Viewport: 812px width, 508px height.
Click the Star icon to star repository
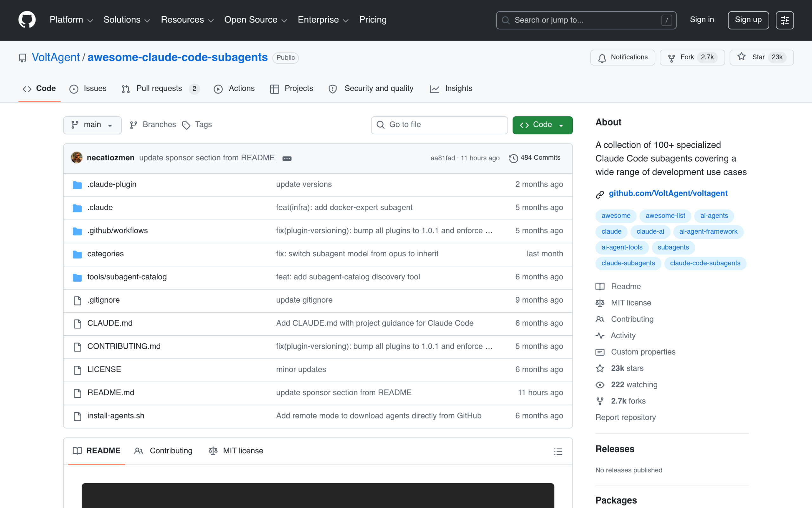[x=742, y=57]
